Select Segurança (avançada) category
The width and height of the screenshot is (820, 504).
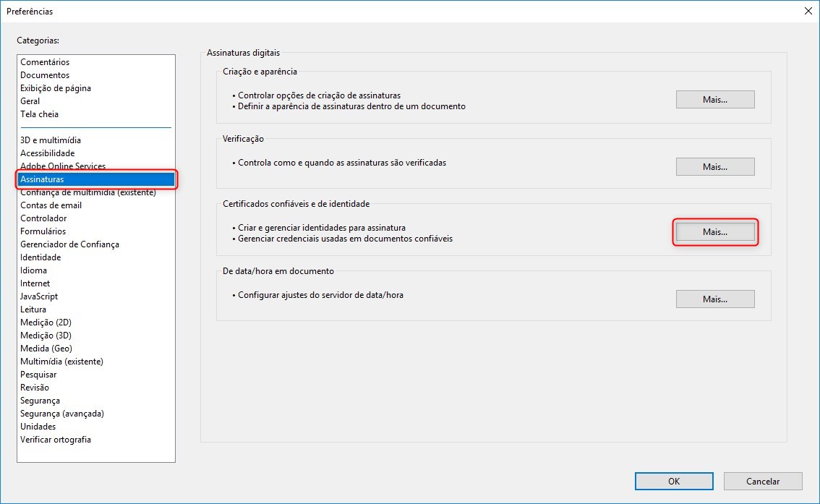[62, 414]
